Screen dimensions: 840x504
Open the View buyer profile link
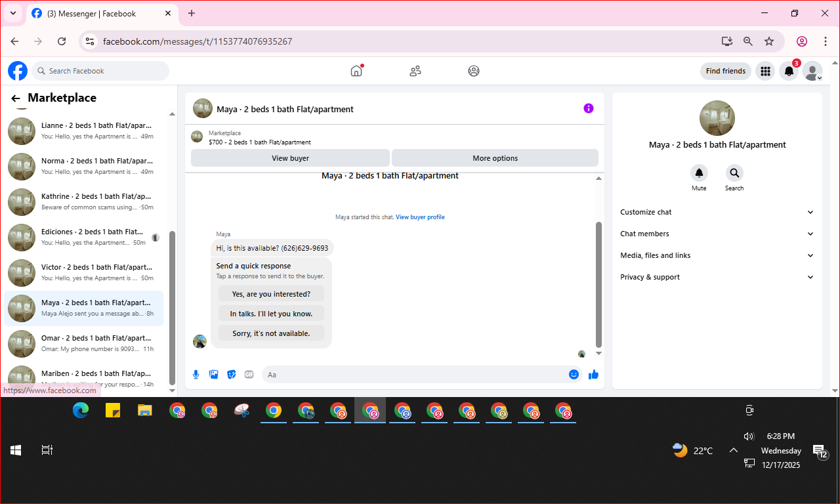tap(420, 217)
